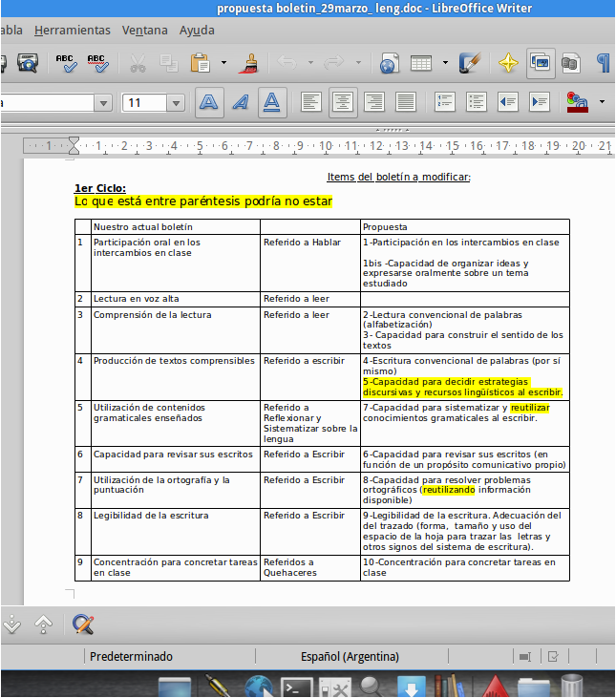Open Print Preview from the toolbar
Image resolution: width=616 pixels, height=698 pixels.
(28, 63)
